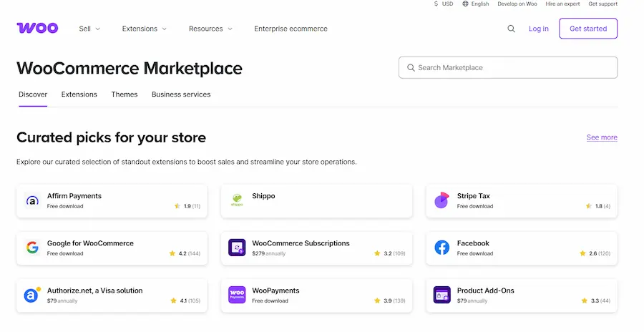Click the Affirm Payments rating star
The width and height of the screenshot is (644, 332).
pos(177,206)
